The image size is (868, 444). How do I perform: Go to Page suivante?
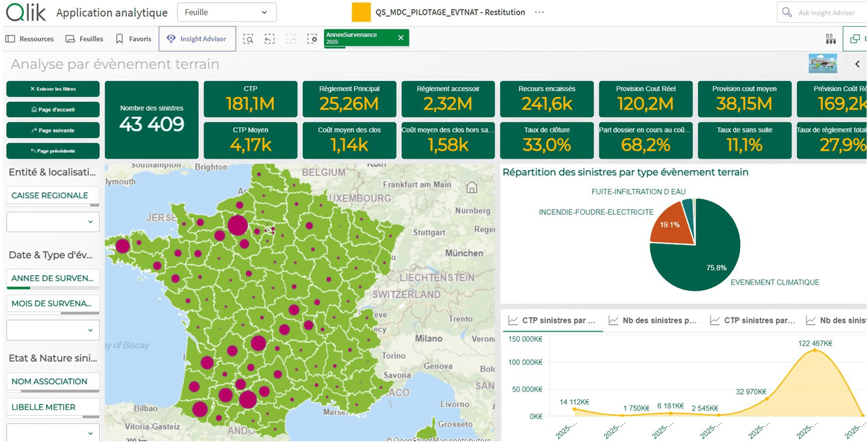coord(52,129)
